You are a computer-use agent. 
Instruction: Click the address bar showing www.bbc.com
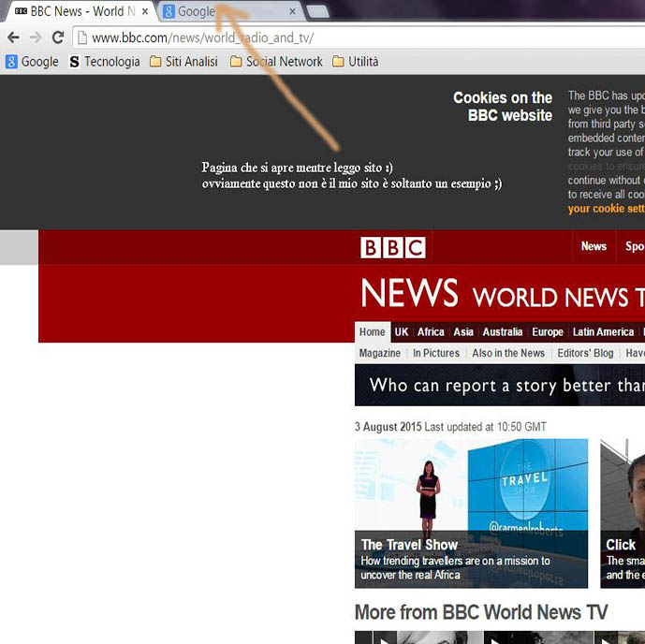point(359,37)
